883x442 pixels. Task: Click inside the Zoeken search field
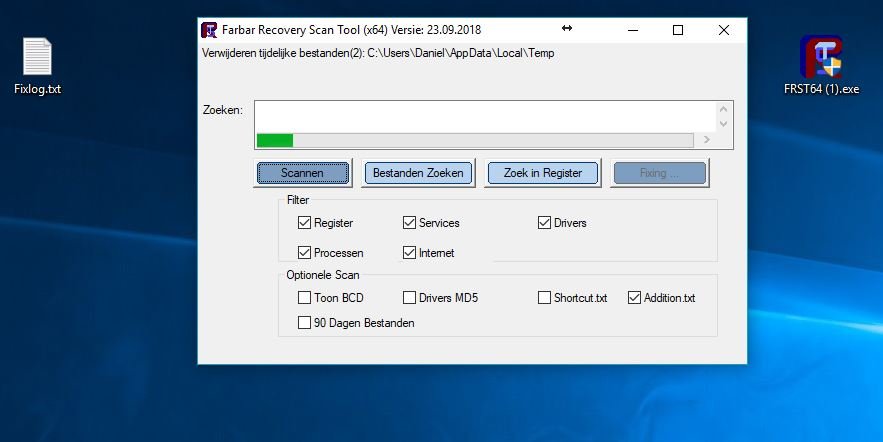pos(484,117)
